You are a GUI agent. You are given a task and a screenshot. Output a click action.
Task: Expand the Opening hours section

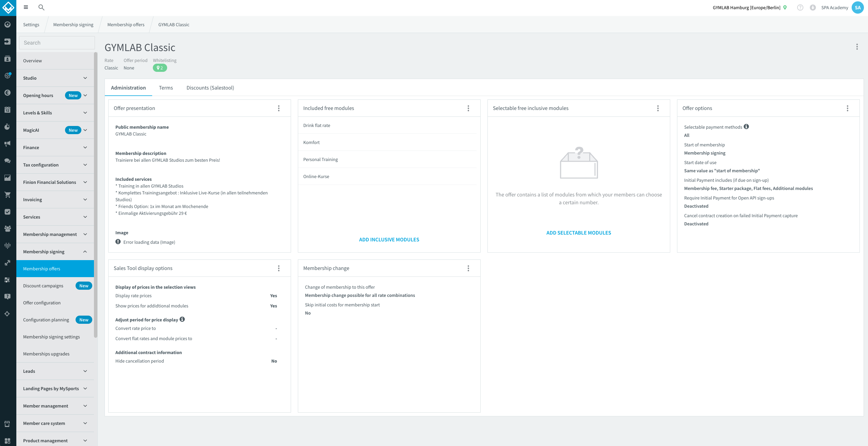pos(55,95)
